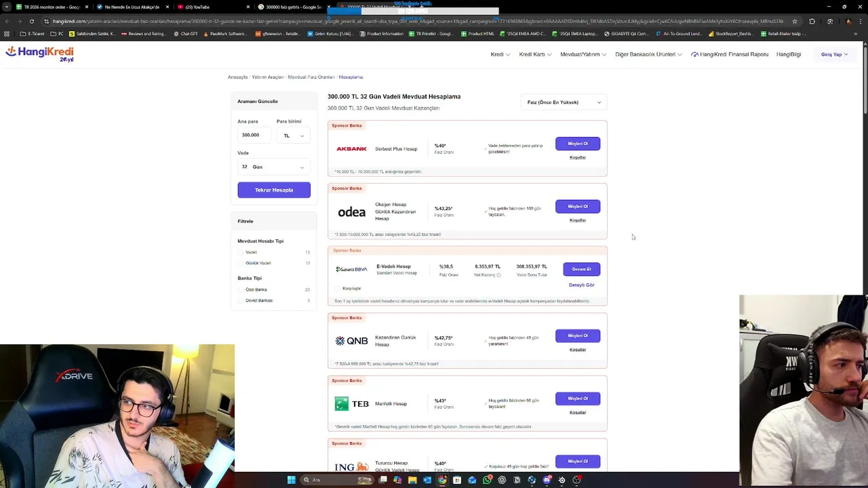The height and width of the screenshot is (488, 868).
Task: Click the TEB bank logo
Action: tap(351, 404)
